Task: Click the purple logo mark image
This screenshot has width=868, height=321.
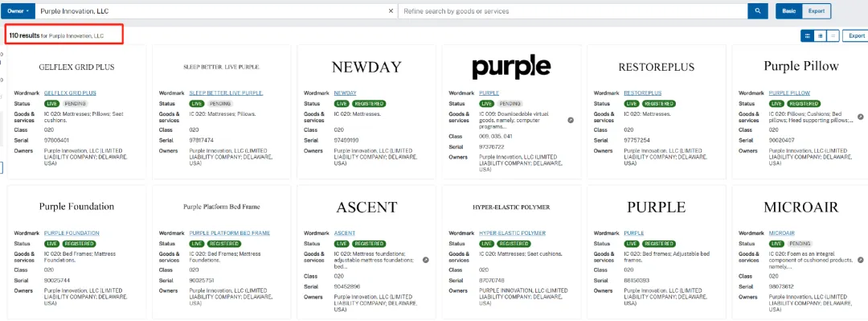Action: coord(511,68)
